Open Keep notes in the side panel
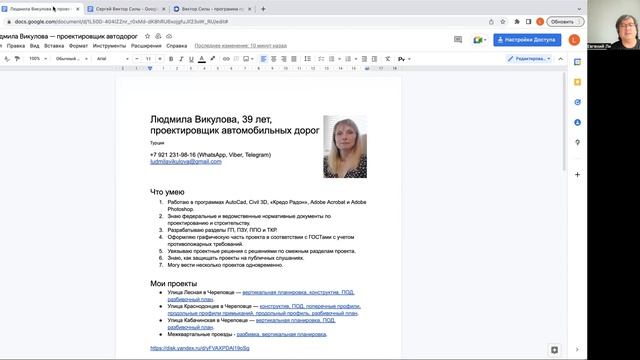Viewport: 640px width, 360px height. tap(577, 82)
